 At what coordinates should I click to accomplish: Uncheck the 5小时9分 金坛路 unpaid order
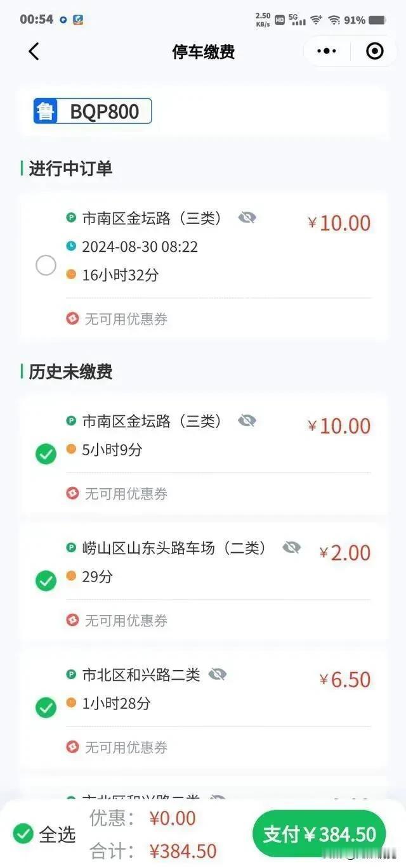(x=46, y=454)
